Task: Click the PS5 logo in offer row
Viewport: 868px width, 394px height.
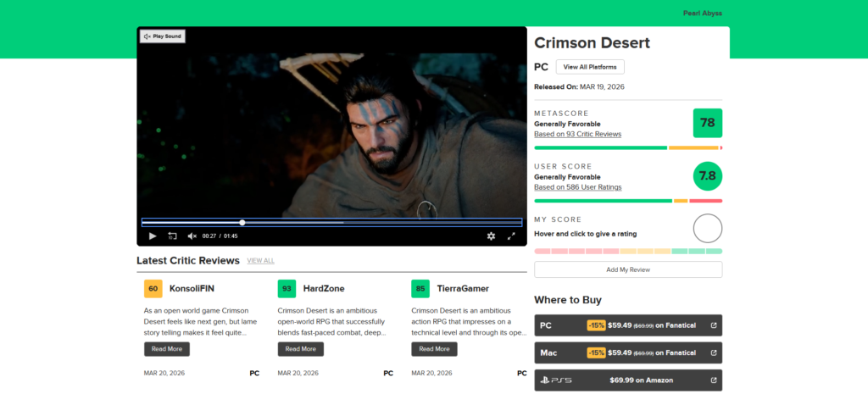Action: click(x=556, y=380)
